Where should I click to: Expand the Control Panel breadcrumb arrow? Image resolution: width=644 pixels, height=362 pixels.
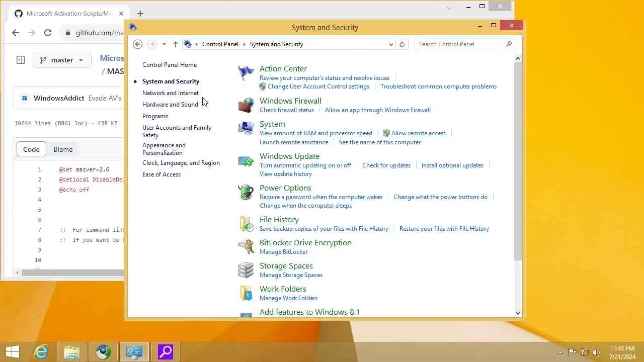click(x=197, y=44)
